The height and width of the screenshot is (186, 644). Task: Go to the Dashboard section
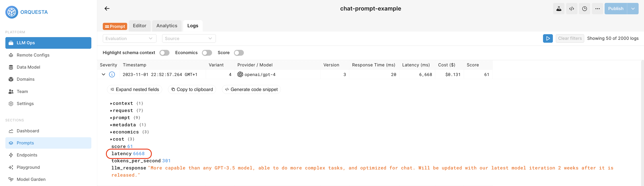[x=48, y=131]
